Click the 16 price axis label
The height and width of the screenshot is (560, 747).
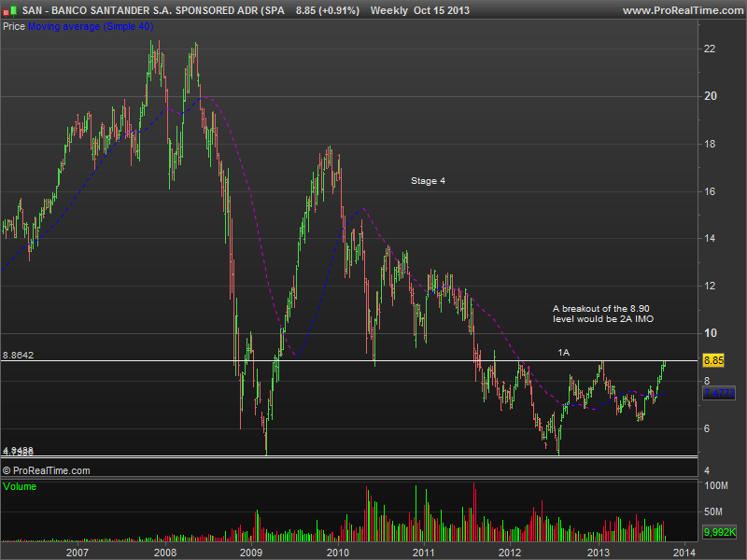click(x=710, y=191)
